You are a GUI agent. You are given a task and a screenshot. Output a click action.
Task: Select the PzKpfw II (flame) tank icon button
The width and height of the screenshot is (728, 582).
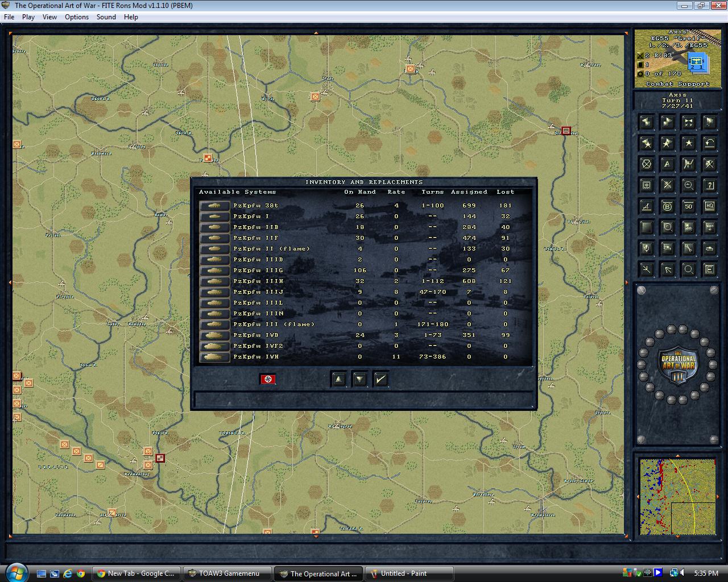tap(214, 249)
